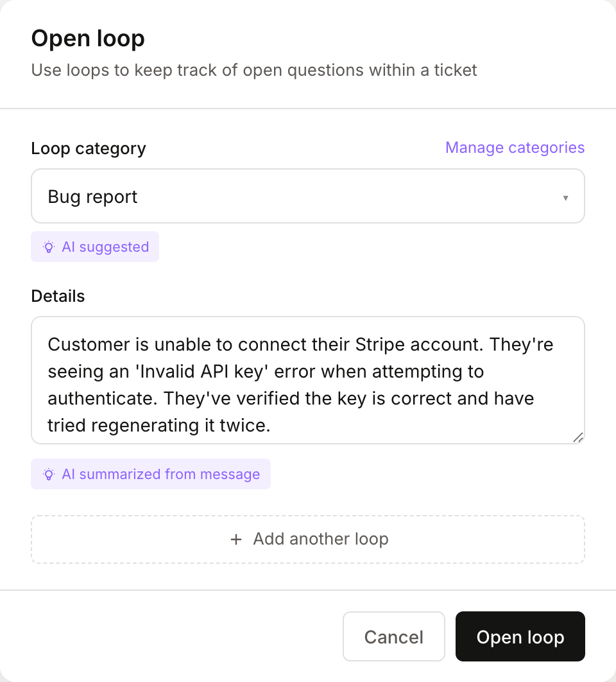Click the resize grip of the Details textarea
This screenshot has height=682, width=616.
pos(579,437)
